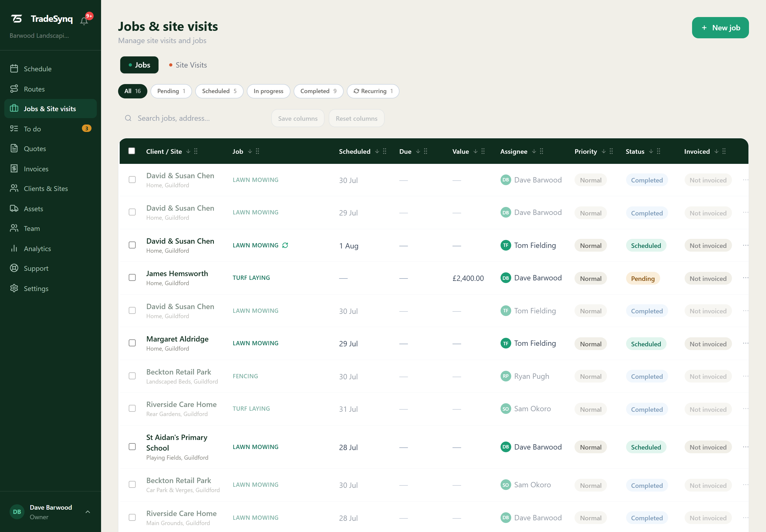Click the To do list icon
Image resolution: width=766 pixels, height=532 pixels.
(x=14, y=129)
